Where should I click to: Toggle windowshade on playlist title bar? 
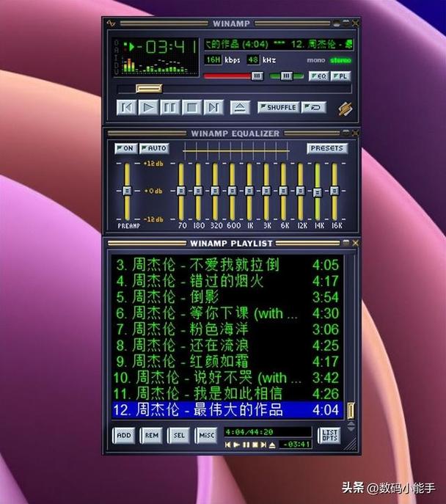pos(346,243)
